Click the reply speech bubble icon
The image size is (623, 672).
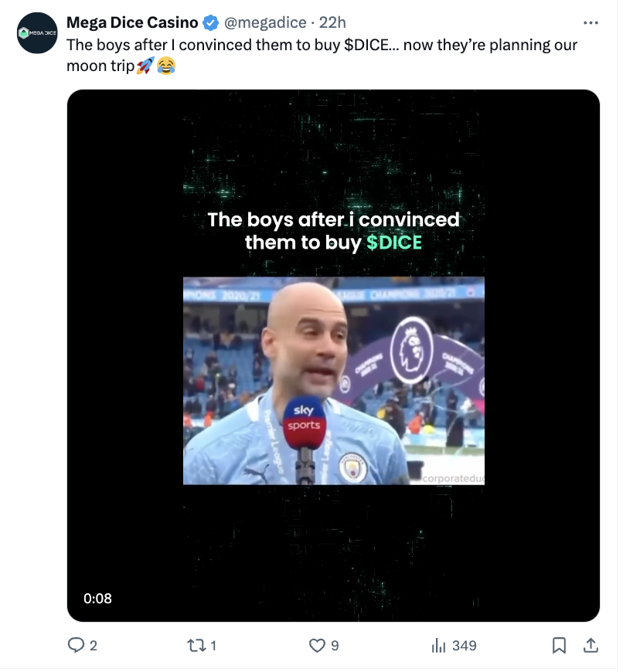76,645
